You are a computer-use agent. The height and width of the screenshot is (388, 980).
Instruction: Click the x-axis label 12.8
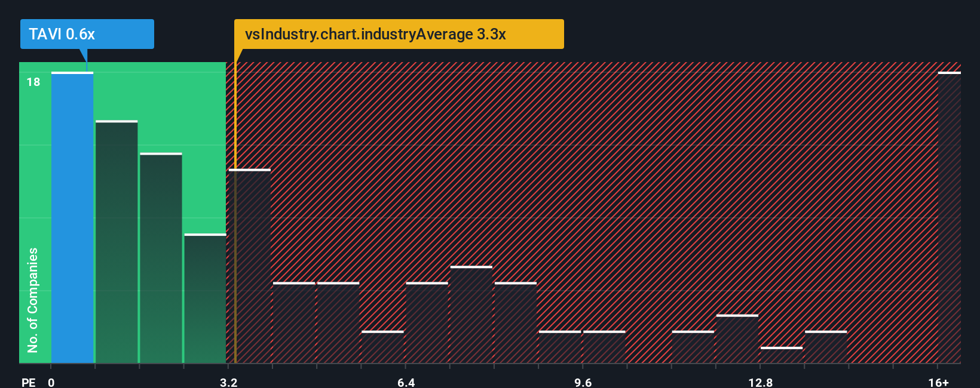[760, 382]
